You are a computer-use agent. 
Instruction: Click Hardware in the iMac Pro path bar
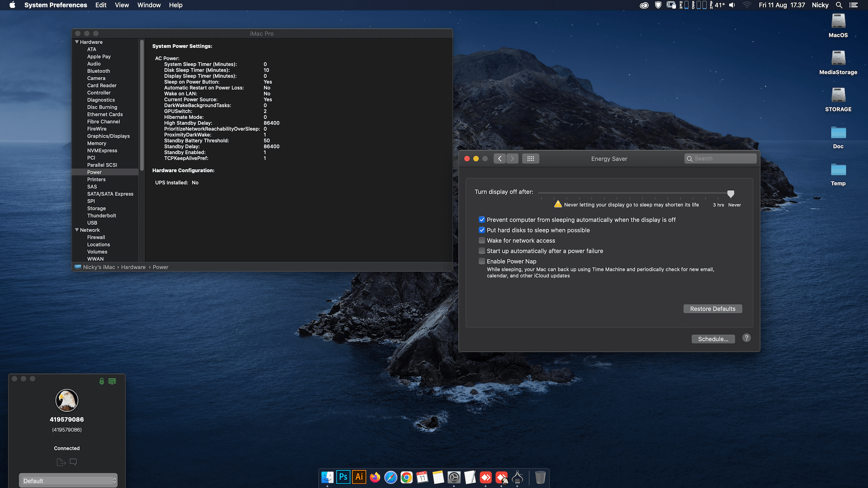tap(133, 267)
